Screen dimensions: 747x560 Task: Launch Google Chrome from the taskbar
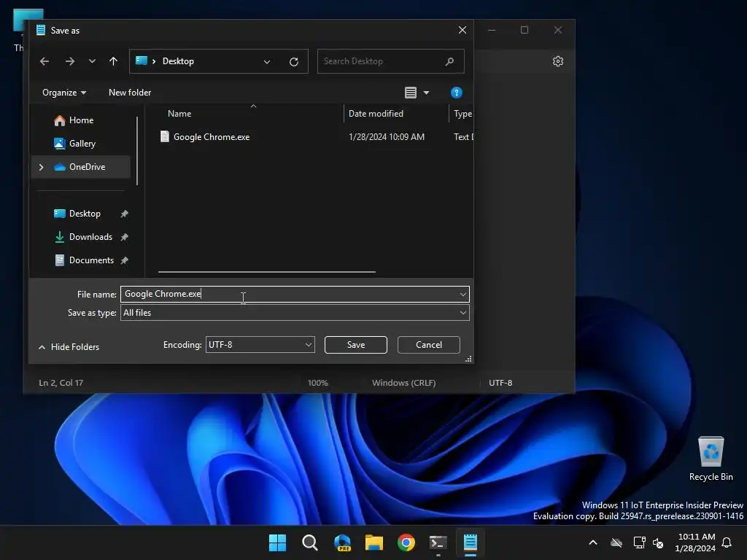pos(406,542)
